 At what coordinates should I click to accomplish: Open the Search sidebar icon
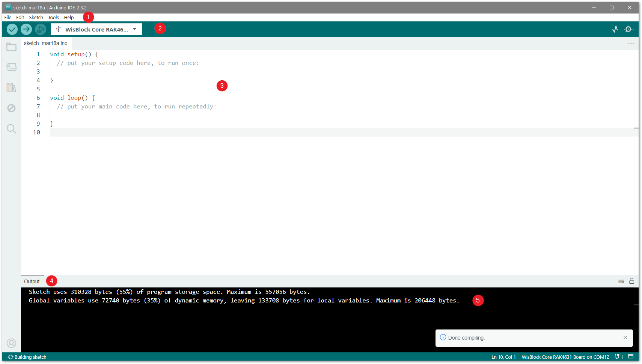tap(11, 129)
